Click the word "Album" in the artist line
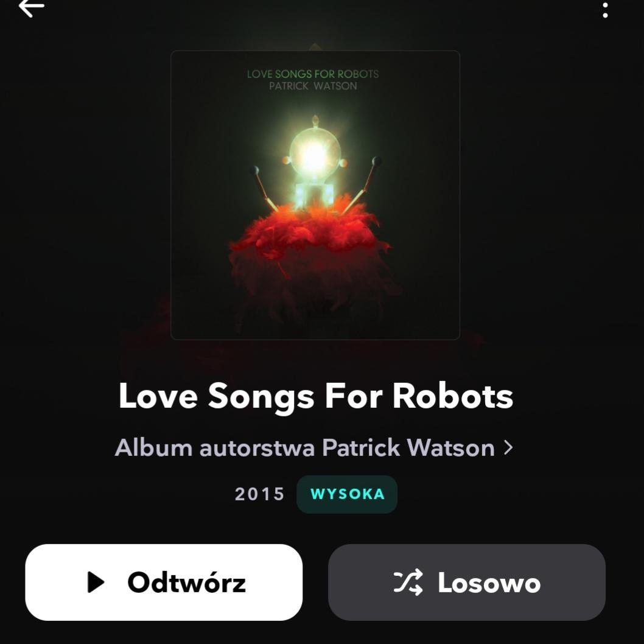Viewport: 644px width, 644px height. coord(153,447)
